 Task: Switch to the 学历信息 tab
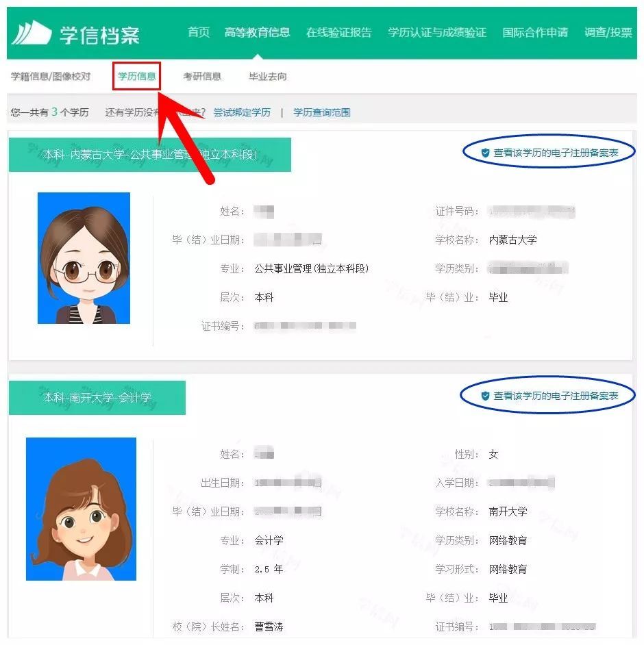click(136, 77)
